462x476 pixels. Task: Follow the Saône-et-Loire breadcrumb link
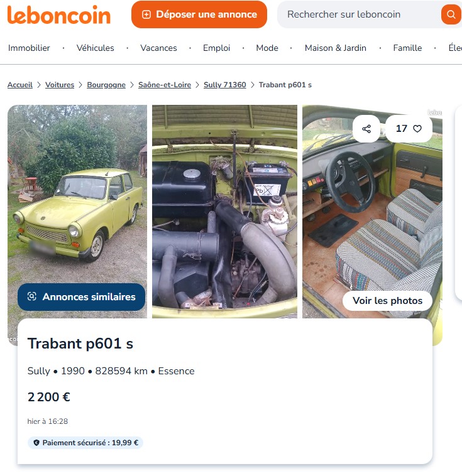click(165, 85)
